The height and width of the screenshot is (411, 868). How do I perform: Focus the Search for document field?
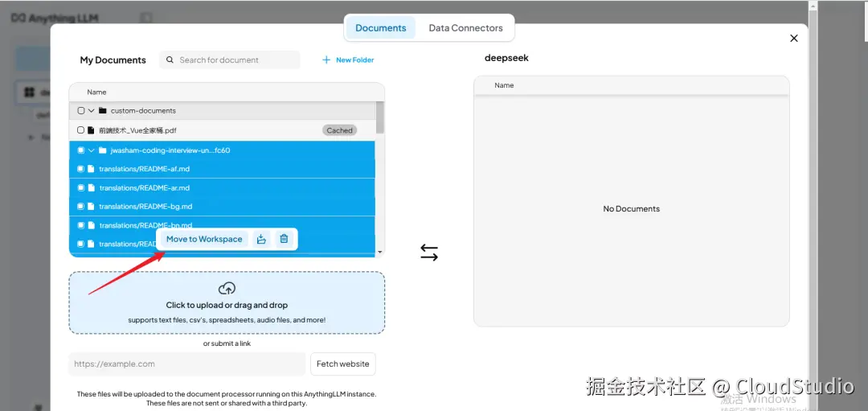point(230,60)
